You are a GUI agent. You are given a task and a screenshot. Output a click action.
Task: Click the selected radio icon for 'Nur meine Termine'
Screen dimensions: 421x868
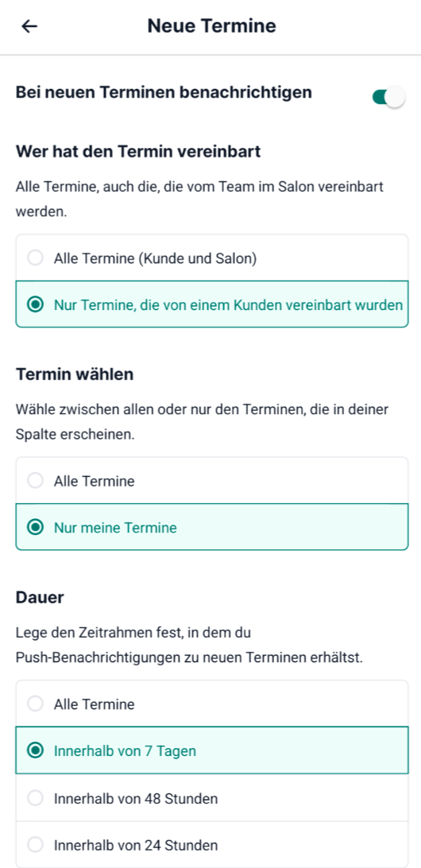pyautogui.click(x=36, y=528)
